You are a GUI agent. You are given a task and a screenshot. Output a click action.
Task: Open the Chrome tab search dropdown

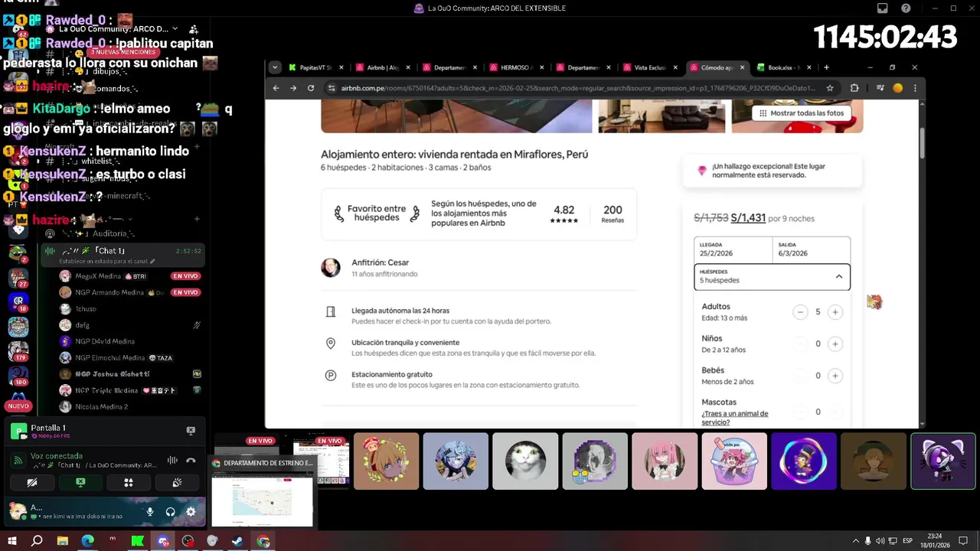tap(275, 67)
